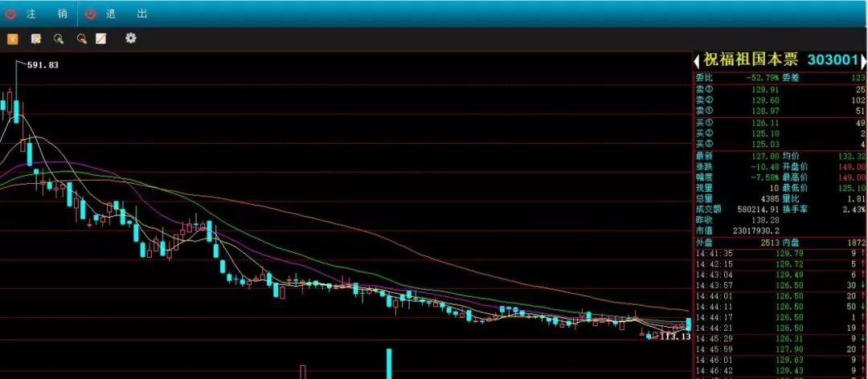
Task: Select the 14:41:35 trade tick row
Action: click(x=780, y=254)
